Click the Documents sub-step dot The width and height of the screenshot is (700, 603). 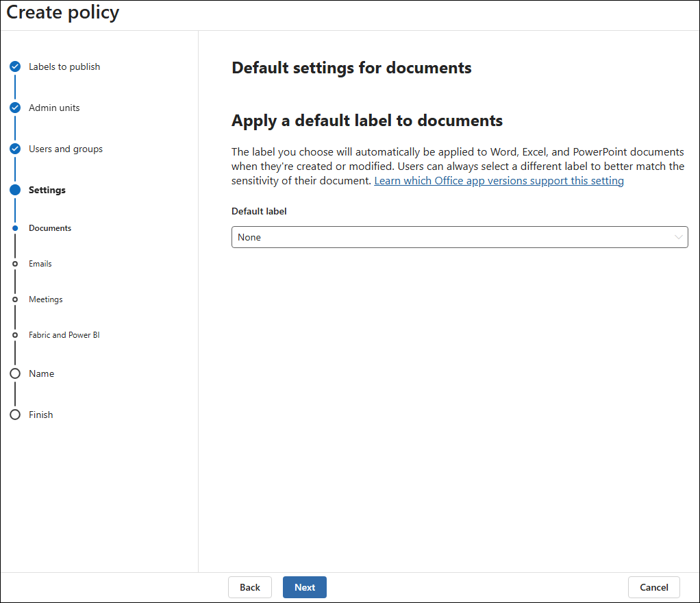point(15,228)
